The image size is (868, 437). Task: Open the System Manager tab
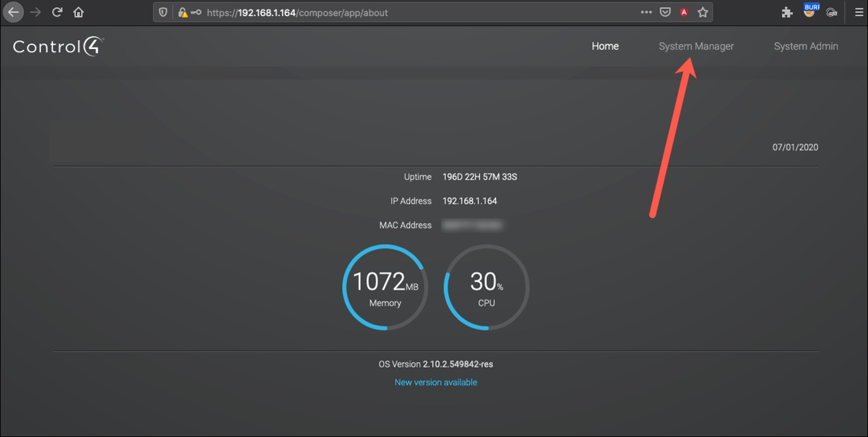coord(696,46)
